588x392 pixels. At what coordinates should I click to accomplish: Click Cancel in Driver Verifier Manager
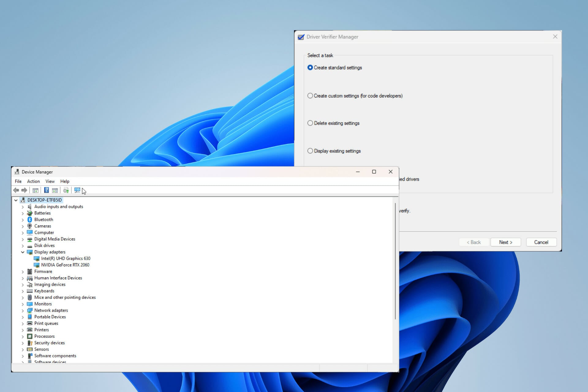541,242
